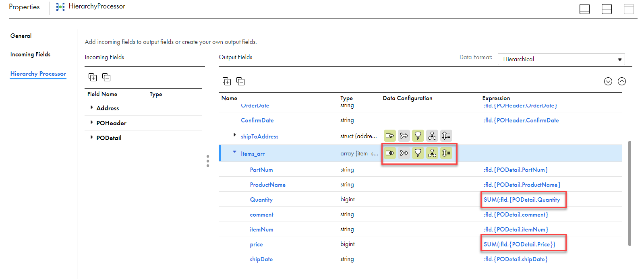The height and width of the screenshot is (279, 644).
Task: Edit the PODetail.itemNum expression
Action: point(516,229)
